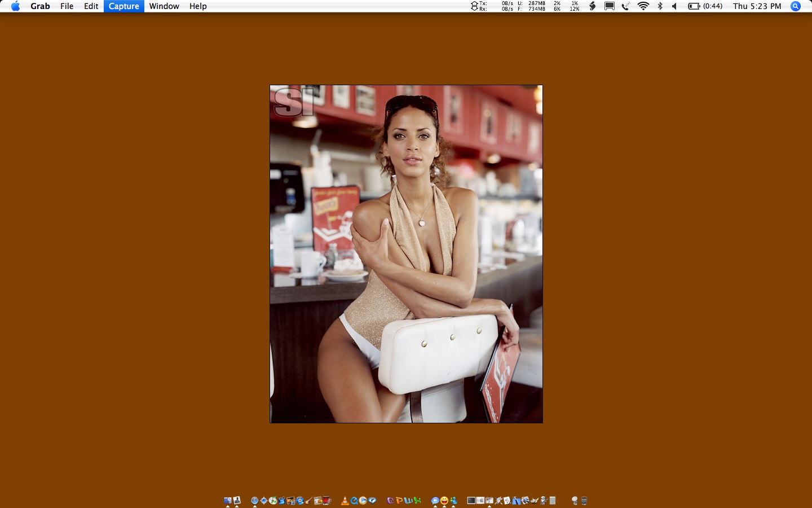The image size is (812, 508).
Task: Open the Wi-Fi AirPort menu
Action: (643, 6)
